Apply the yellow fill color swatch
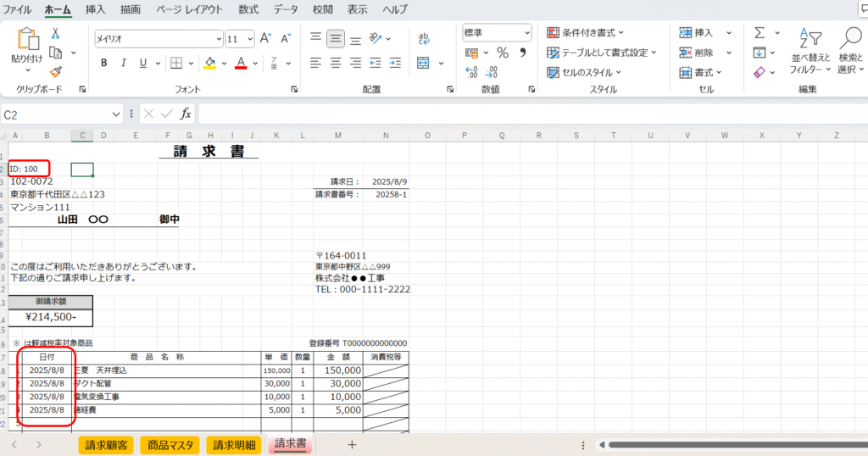This screenshot has height=456, width=868. point(209,63)
